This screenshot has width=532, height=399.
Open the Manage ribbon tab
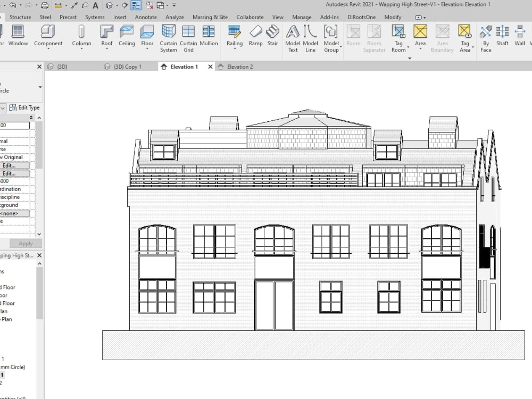tap(302, 17)
